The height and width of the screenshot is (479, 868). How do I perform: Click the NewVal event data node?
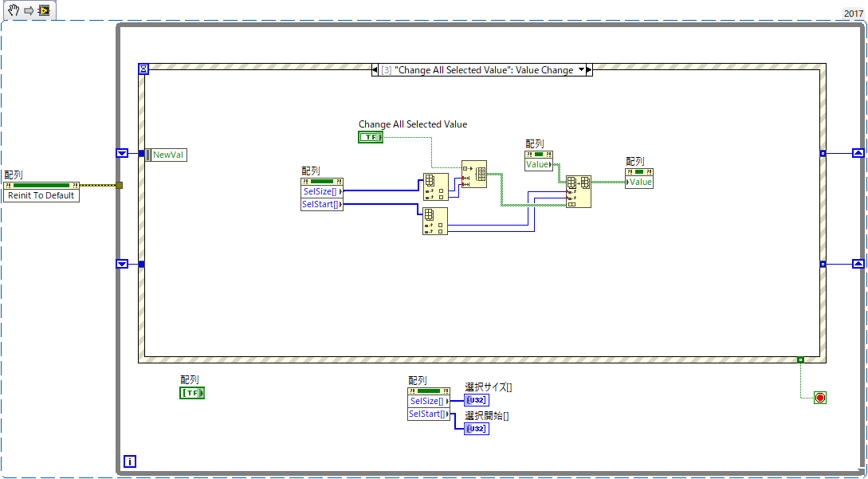[x=167, y=155]
